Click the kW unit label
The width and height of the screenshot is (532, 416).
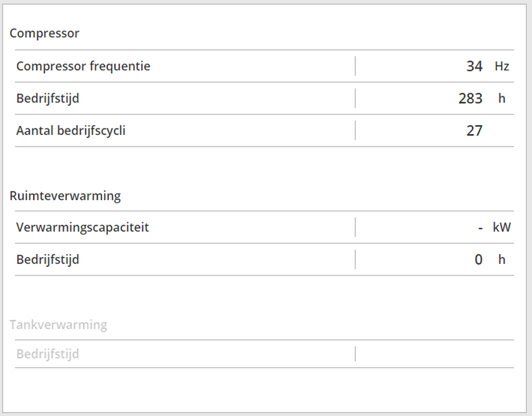click(502, 227)
